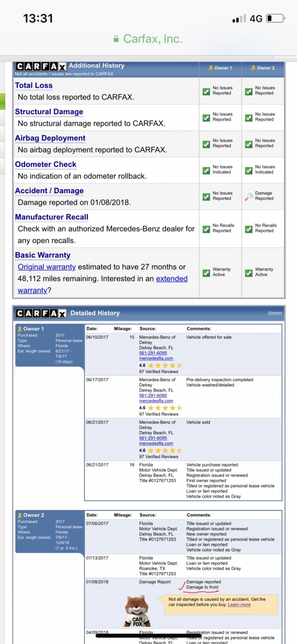Open the Airbag Deployment heading link
Viewport: 297px width, 644px height.
pos(50,138)
